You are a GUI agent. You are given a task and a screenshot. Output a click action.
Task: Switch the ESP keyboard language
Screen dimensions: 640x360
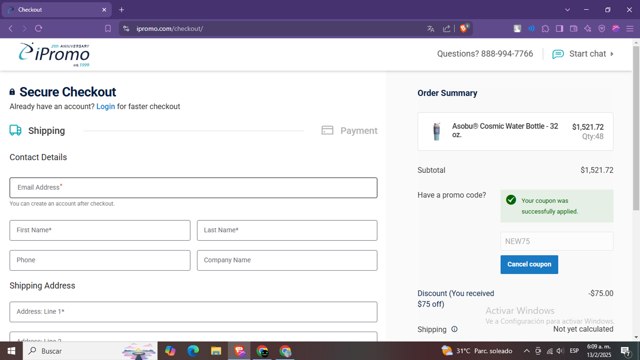point(574,351)
